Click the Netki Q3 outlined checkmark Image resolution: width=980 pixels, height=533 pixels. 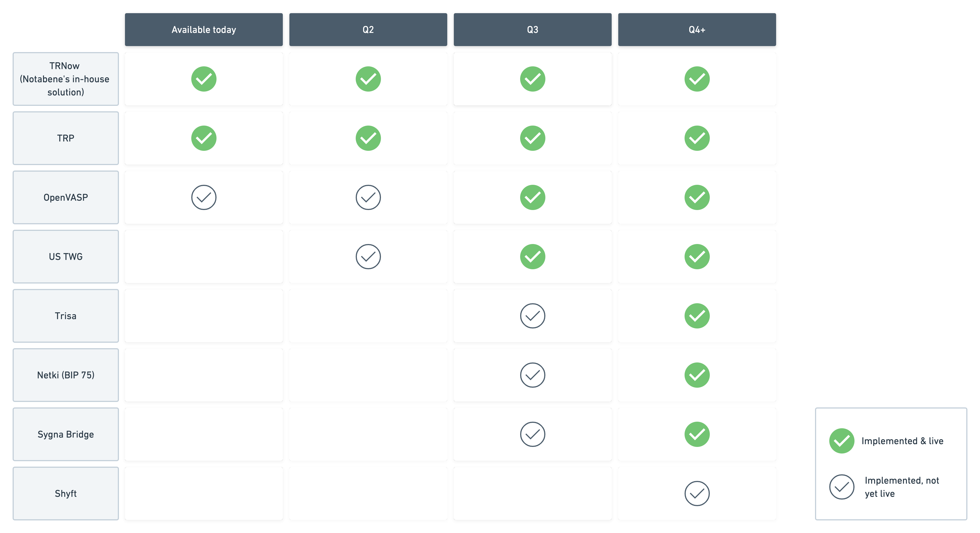532,375
